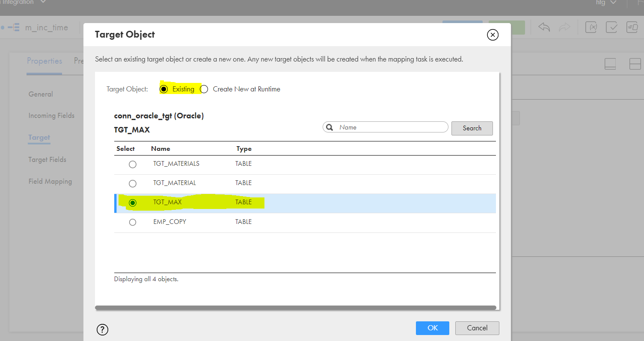
Task: Click the TABLE type cell for EMP_COPY
Action: pyautogui.click(x=243, y=222)
